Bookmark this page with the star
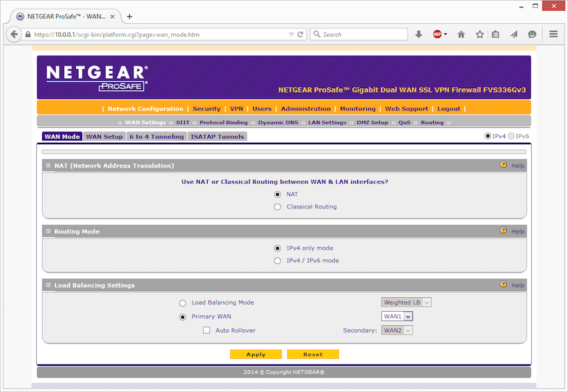 pyautogui.click(x=480, y=34)
